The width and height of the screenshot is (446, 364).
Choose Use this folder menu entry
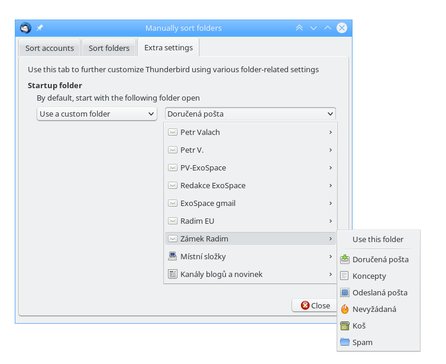tap(378, 239)
